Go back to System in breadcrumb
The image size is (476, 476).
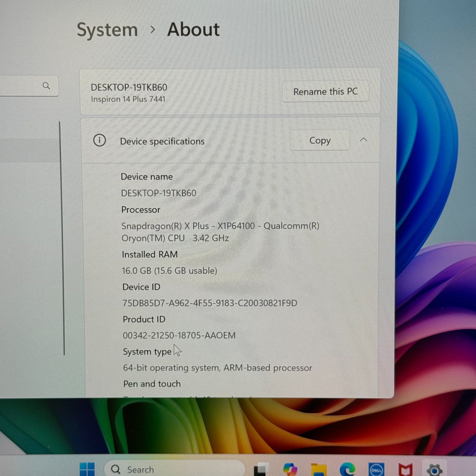coord(107,30)
